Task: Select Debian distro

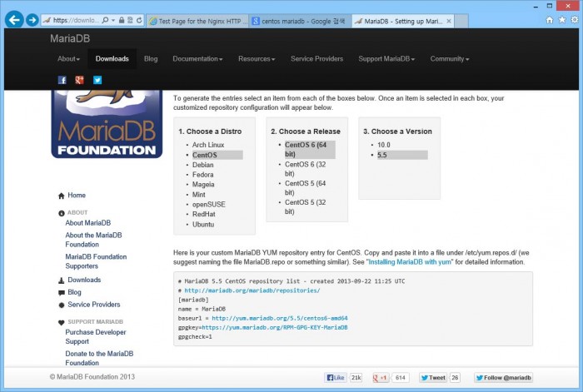Action: tap(202, 165)
